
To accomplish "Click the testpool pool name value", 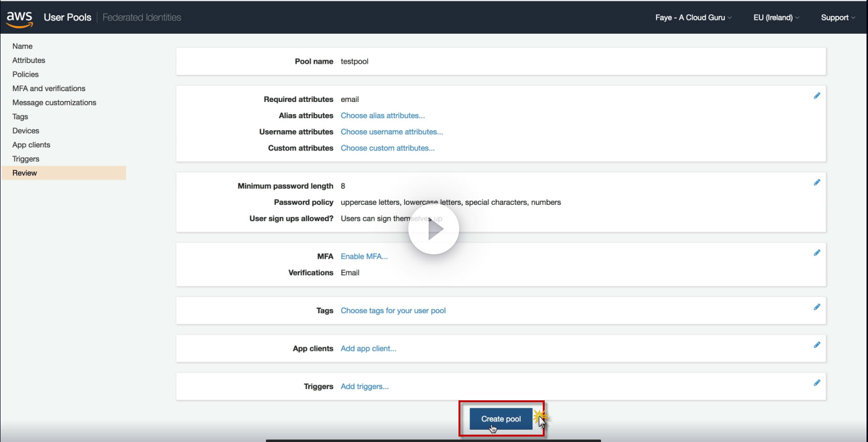I will [x=354, y=61].
